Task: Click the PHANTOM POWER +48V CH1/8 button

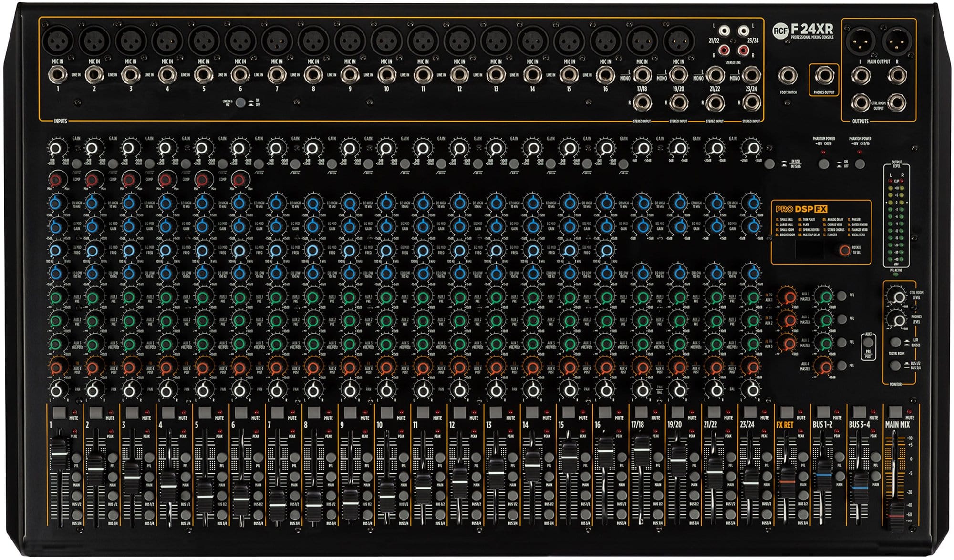Action: (824, 164)
